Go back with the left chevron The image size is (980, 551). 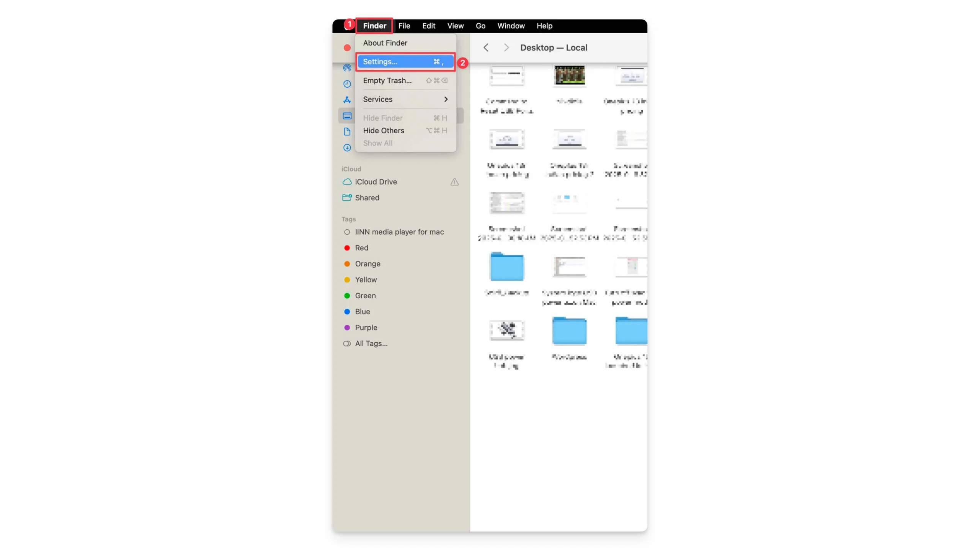point(486,47)
